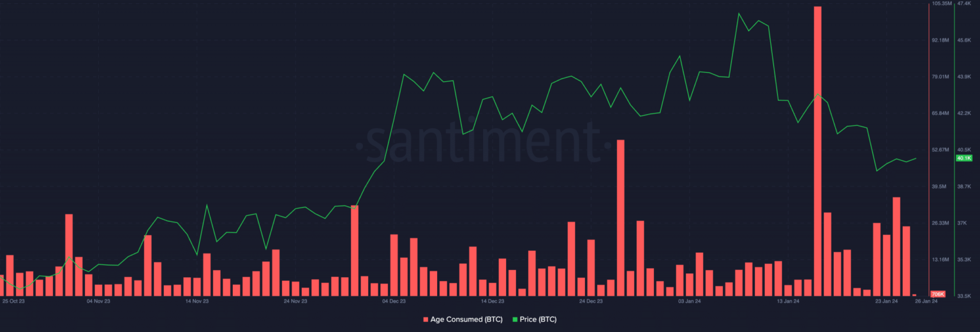
Task: Click the 04 Dec 23 date label
Action: [x=394, y=300]
